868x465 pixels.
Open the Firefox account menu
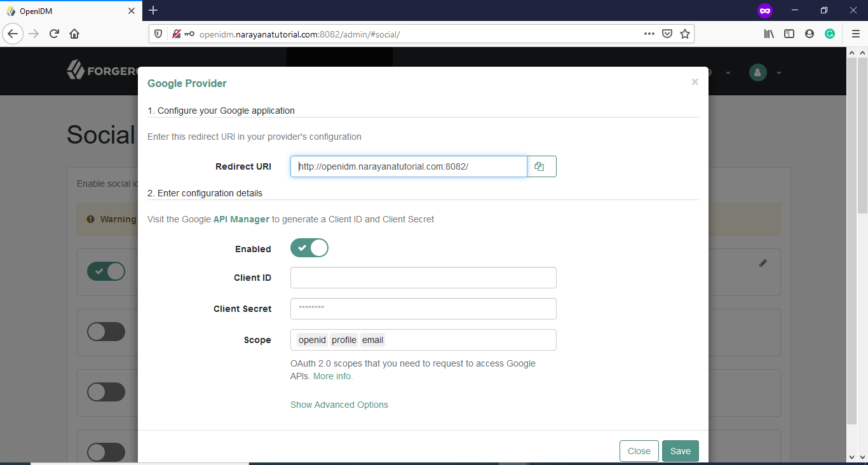coord(810,34)
